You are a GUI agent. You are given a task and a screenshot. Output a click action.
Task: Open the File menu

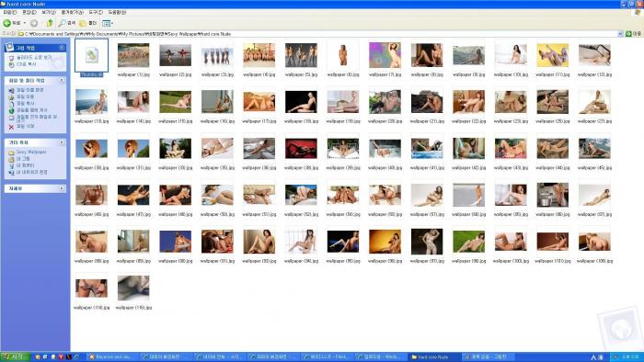tap(9, 12)
